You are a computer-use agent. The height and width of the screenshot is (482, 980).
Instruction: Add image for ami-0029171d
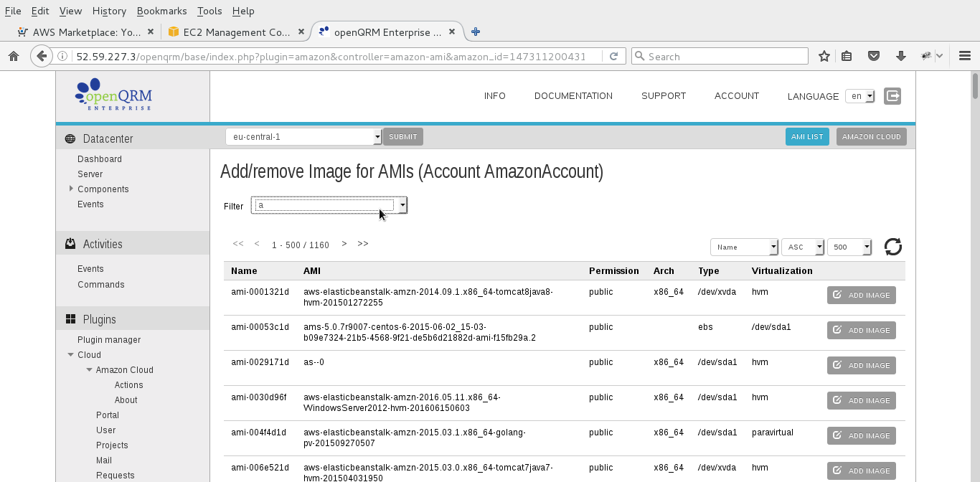pos(862,365)
